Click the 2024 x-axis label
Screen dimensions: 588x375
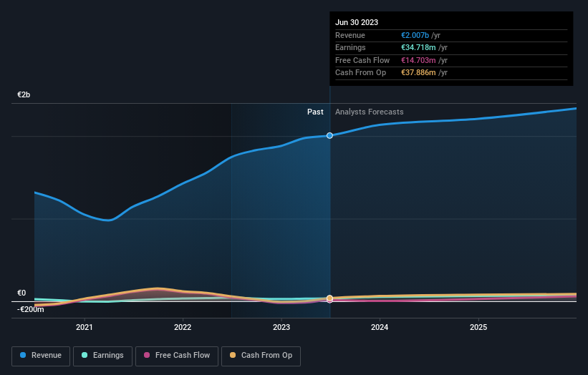(380, 328)
